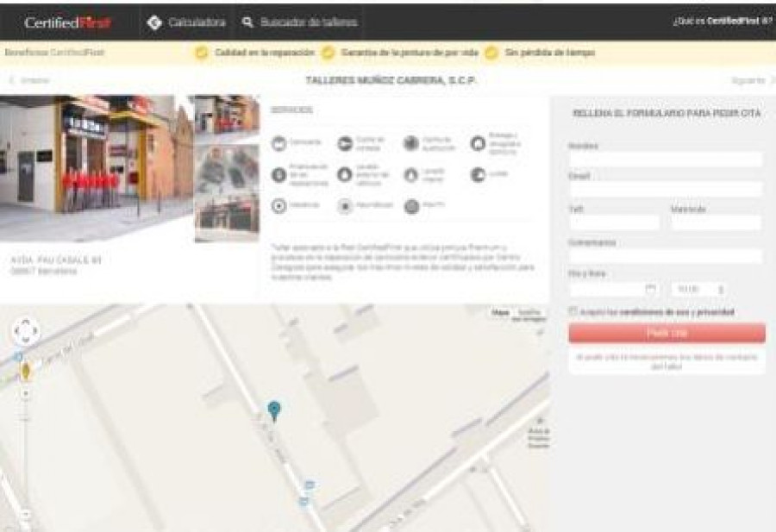
Task: Click the Recogida y entrega a domicilio icon
Action: [x=478, y=143]
